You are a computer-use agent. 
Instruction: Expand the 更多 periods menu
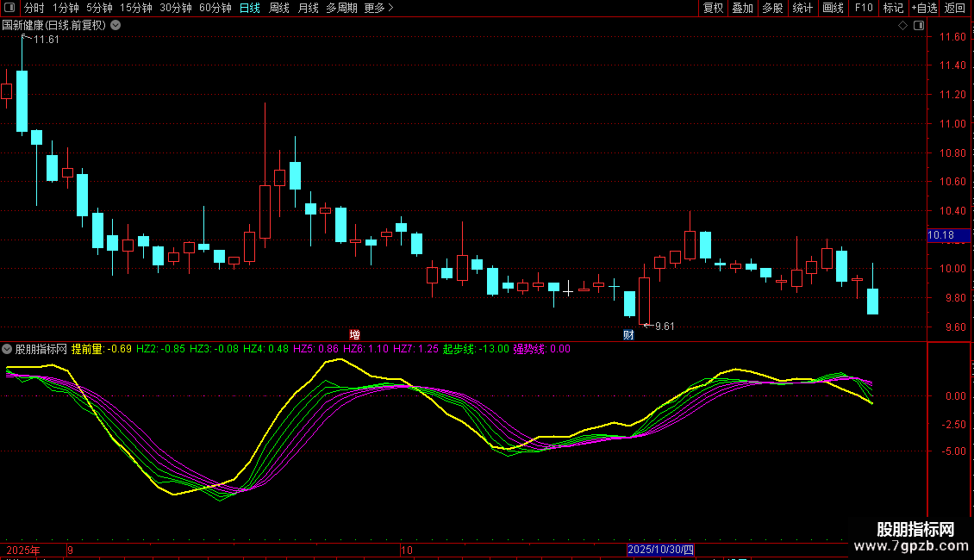click(x=378, y=8)
